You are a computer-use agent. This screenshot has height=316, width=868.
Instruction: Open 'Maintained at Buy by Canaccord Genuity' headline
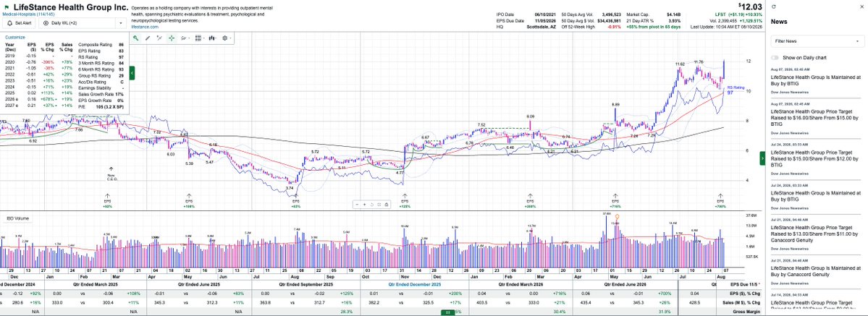[x=815, y=271]
